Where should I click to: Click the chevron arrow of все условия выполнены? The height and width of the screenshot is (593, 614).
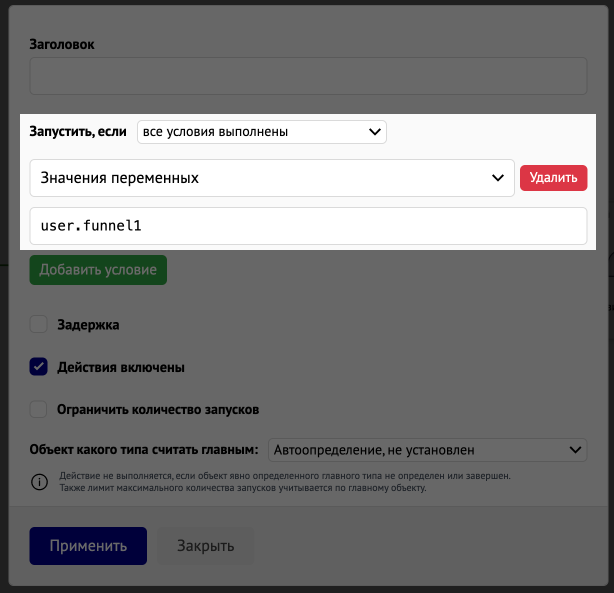click(375, 132)
